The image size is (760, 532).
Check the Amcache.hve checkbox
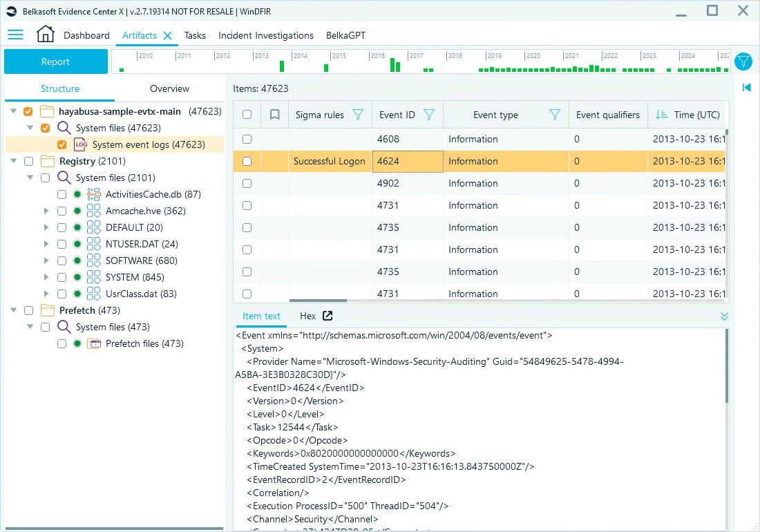tap(61, 211)
